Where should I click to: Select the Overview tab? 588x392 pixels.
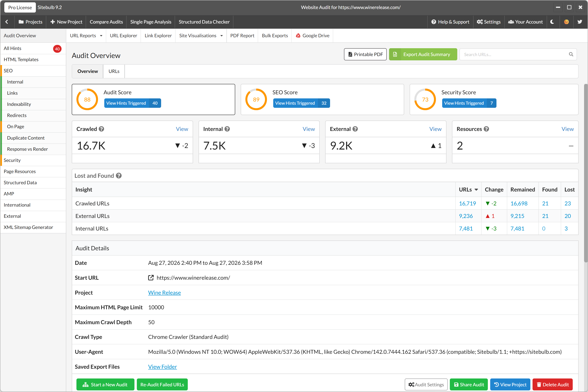tap(87, 71)
